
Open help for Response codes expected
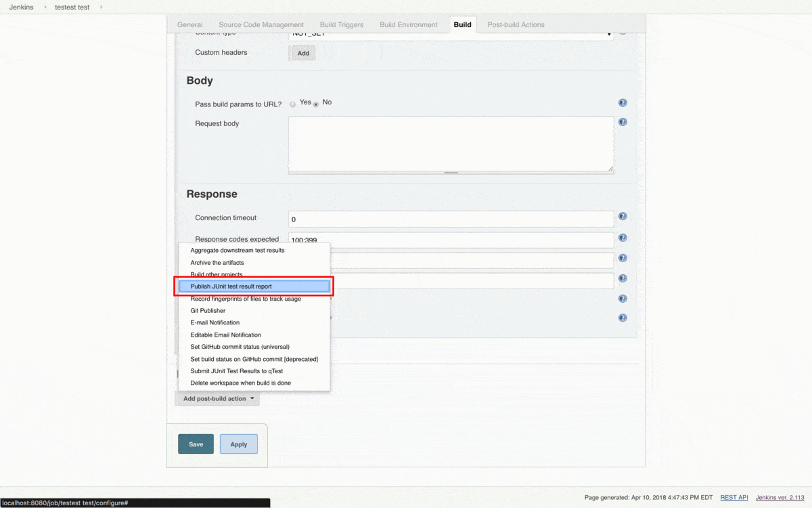point(623,238)
